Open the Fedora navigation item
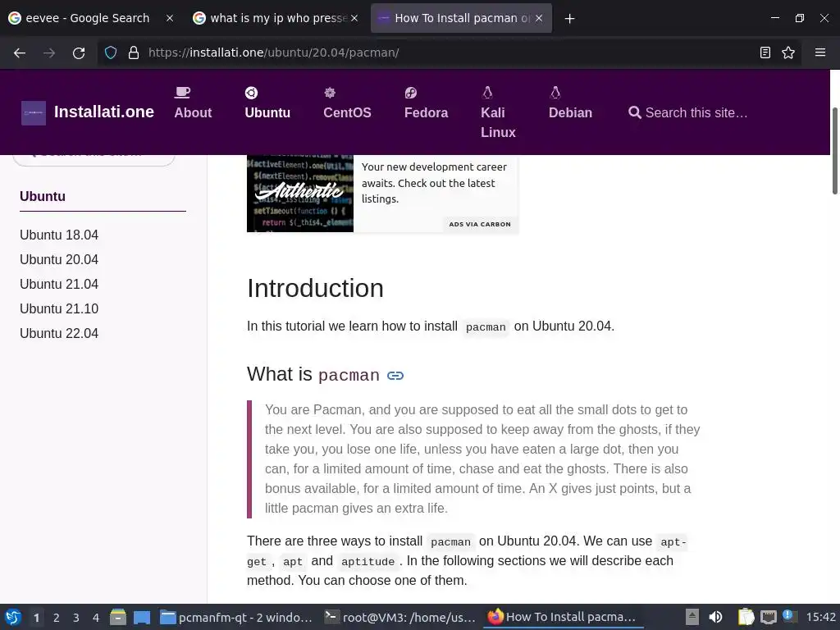The height and width of the screenshot is (630, 840). click(x=426, y=113)
